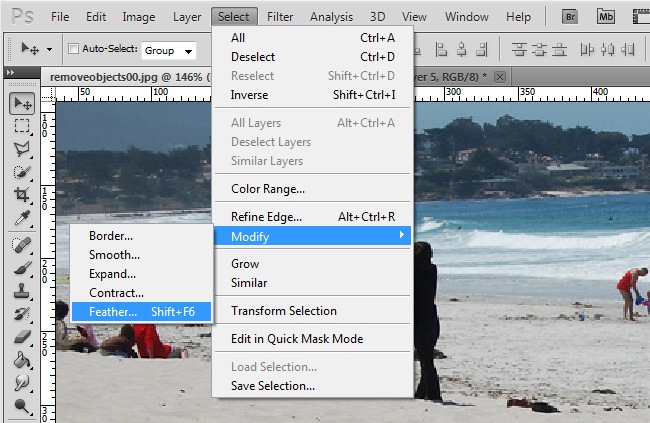The width and height of the screenshot is (650, 423).
Task: Launch Adobe Bridge with the Br icon
Action: tap(571, 16)
